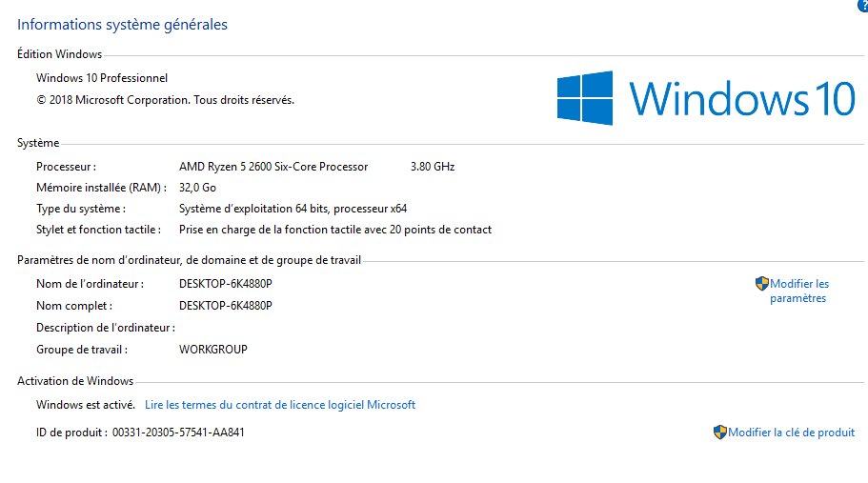Click the Windows est activé status text

(x=86, y=405)
